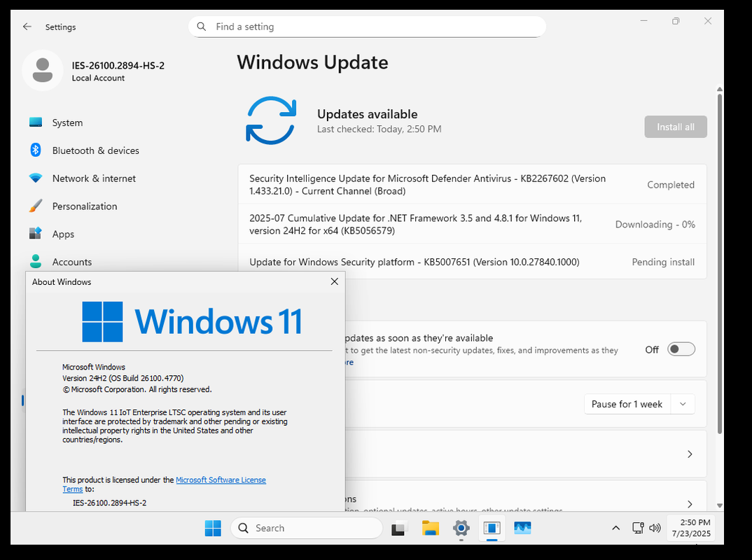Click the search magnifier in Find a setting
752x560 pixels.
tap(202, 27)
